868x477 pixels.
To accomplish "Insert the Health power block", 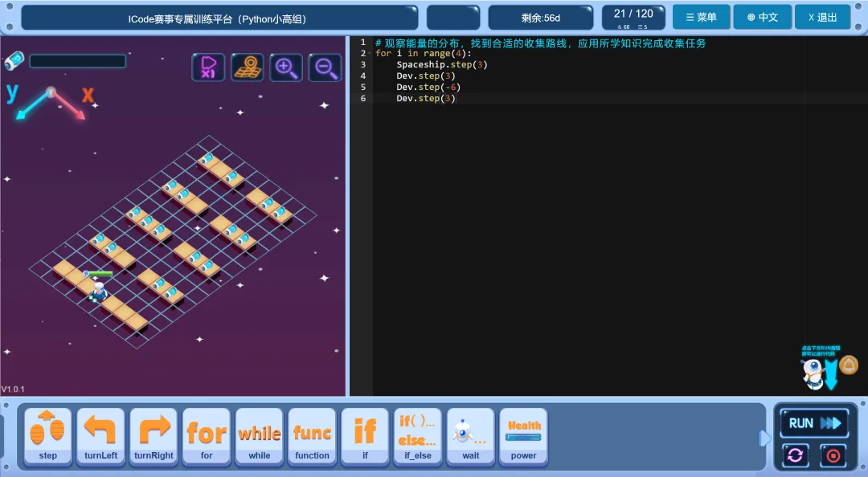I will click(524, 437).
